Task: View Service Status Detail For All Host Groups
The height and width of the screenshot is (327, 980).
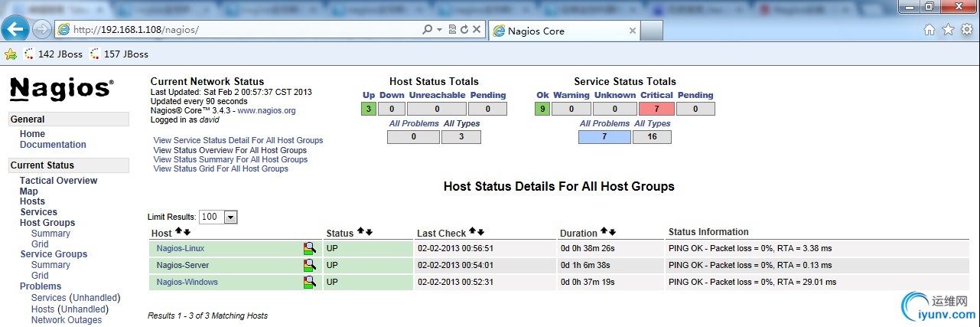Action: [238, 141]
